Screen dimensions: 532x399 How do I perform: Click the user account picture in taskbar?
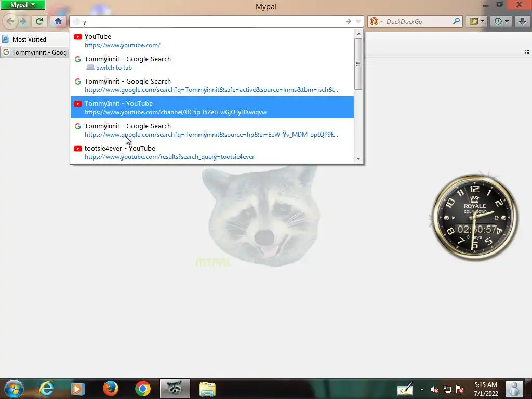click(514, 389)
